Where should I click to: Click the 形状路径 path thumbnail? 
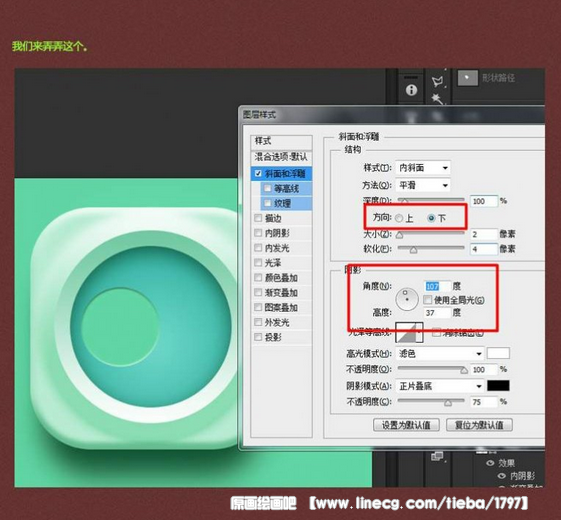[x=467, y=77]
